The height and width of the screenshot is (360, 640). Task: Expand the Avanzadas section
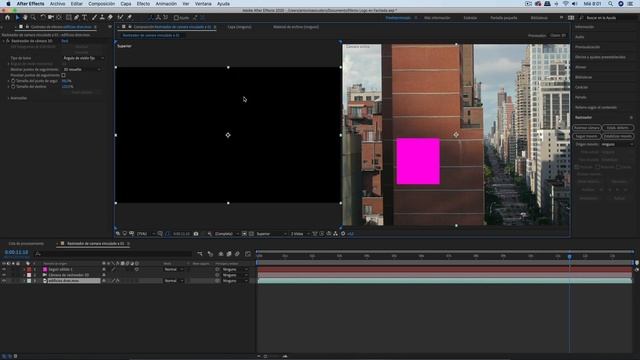[x=9, y=98]
